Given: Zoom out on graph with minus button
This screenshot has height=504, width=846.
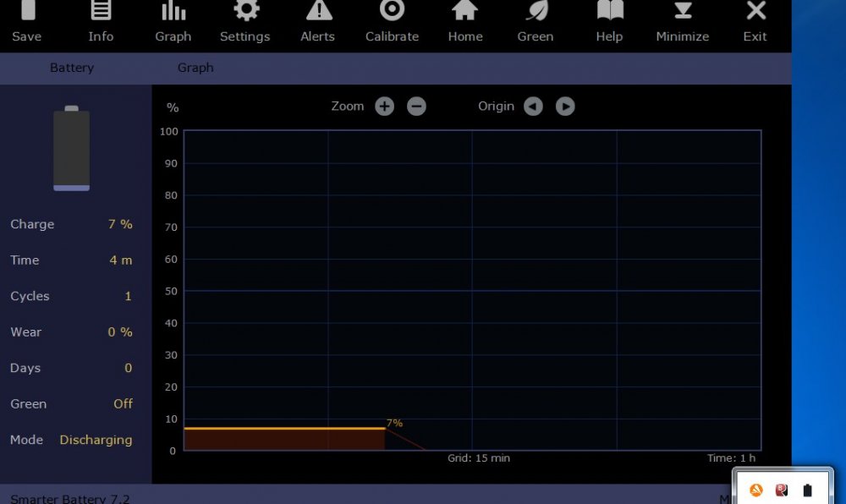Looking at the screenshot, I should pyautogui.click(x=416, y=107).
